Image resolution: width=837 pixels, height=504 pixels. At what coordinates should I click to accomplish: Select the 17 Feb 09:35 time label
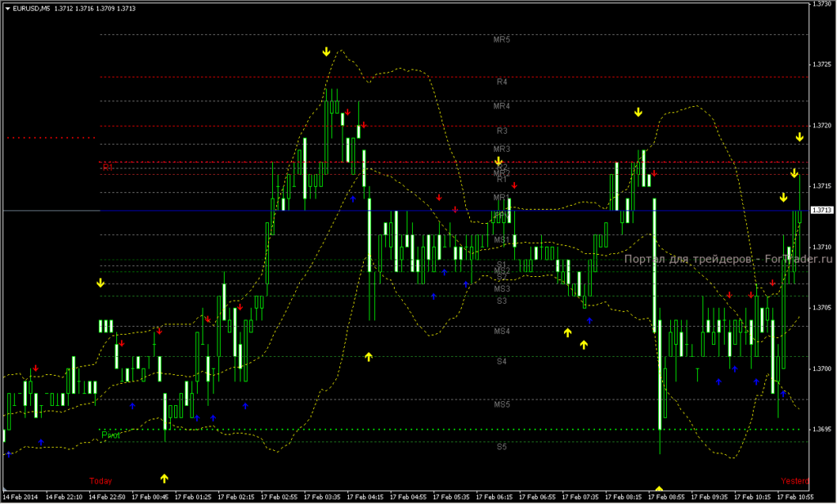tap(709, 497)
